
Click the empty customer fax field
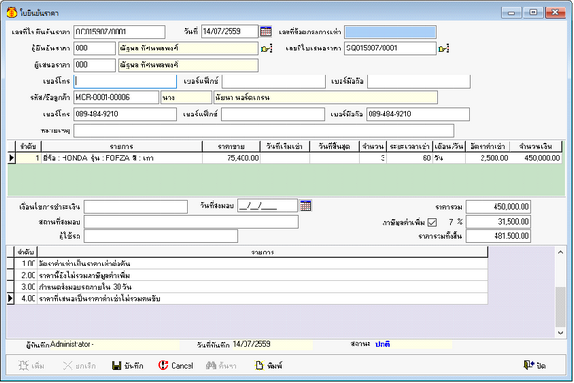[x=273, y=114]
